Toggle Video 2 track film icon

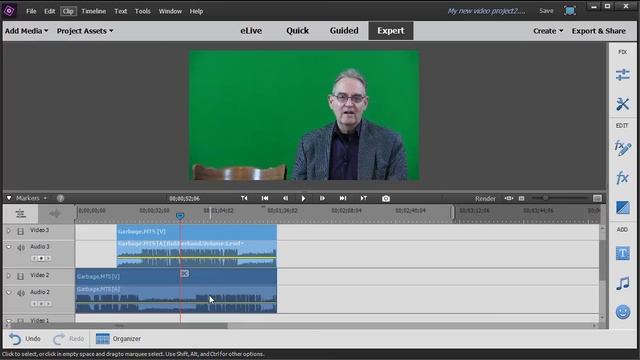pyautogui.click(x=20, y=276)
